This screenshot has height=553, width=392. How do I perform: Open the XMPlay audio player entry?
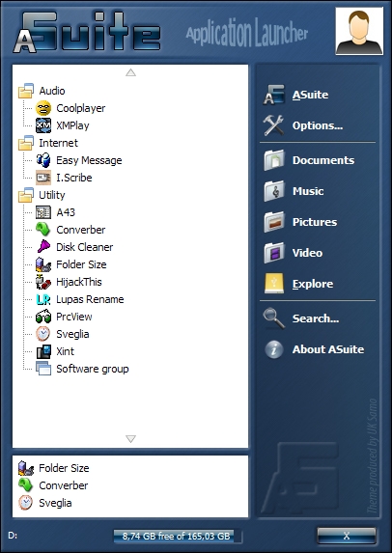72,125
